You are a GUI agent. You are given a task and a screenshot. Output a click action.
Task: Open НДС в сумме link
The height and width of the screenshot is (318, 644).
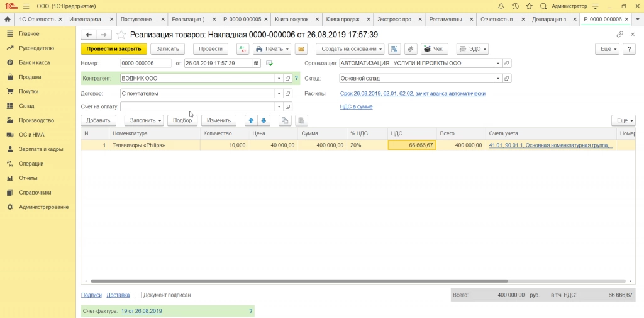(356, 106)
